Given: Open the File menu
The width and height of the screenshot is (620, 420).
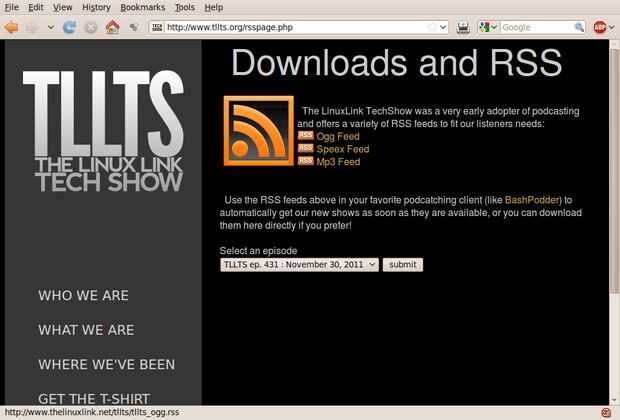Looking at the screenshot, I should point(11,7).
